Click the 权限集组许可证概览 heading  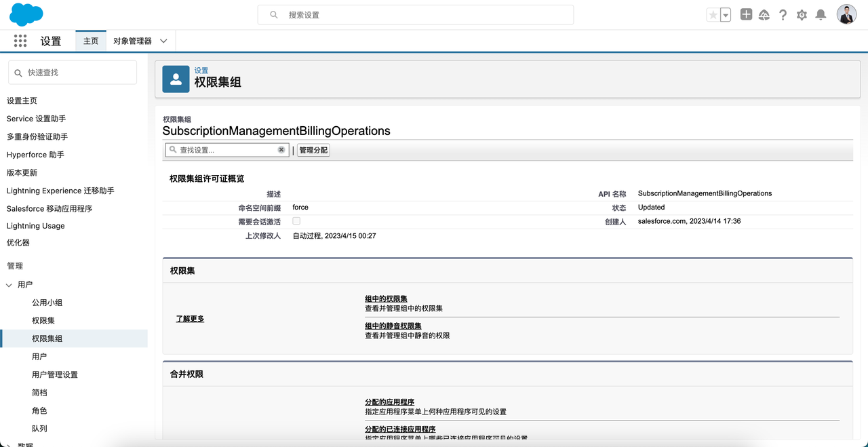click(x=207, y=178)
